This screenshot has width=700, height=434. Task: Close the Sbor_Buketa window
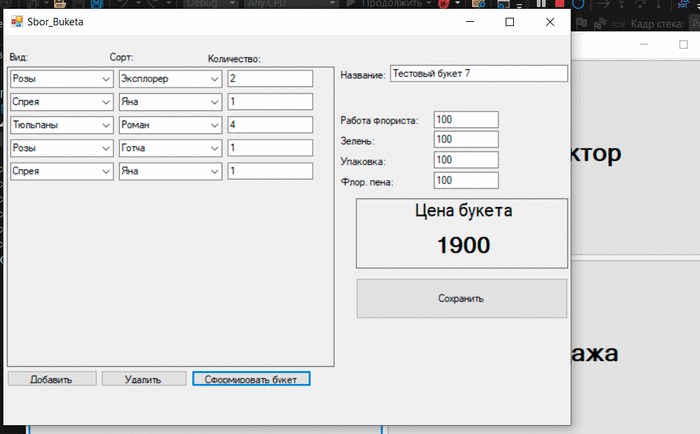pos(550,22)
